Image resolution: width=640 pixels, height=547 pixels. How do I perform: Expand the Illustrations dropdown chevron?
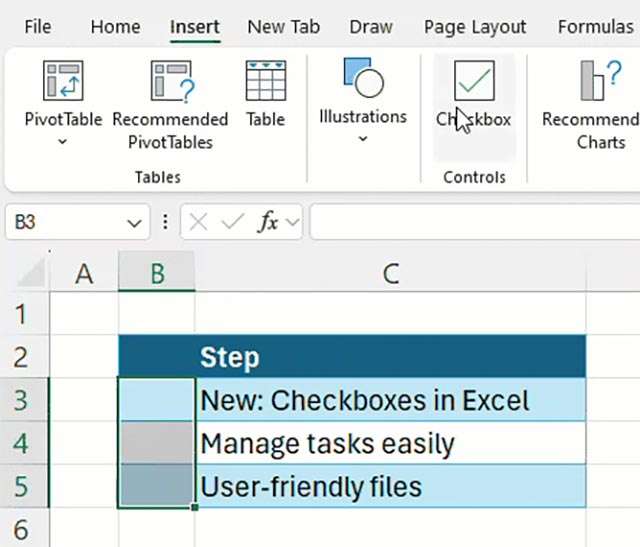click(363, 139)
